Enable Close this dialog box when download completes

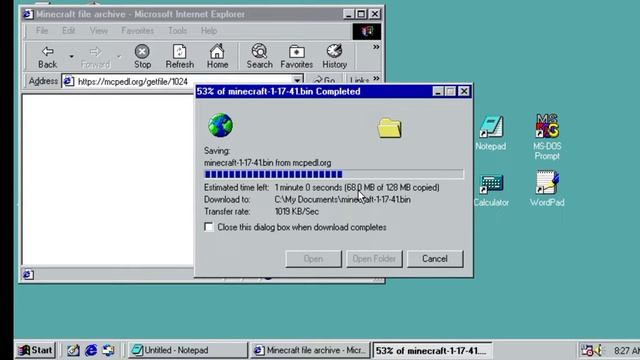[209, 227]
